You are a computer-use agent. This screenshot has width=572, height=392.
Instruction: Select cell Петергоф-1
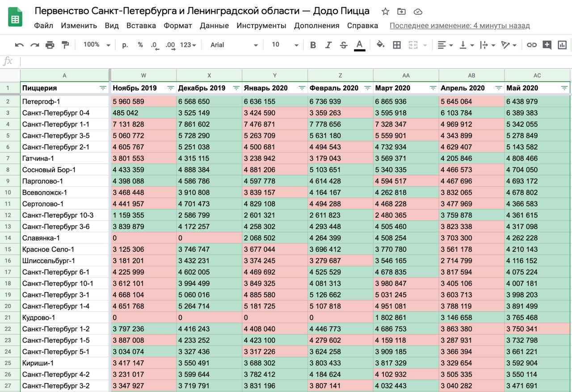(65, 101)
